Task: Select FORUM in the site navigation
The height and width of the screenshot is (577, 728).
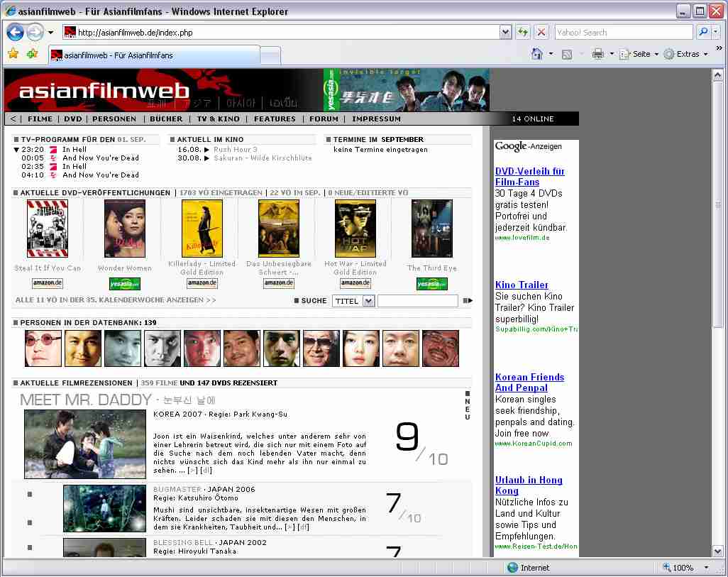Action: pos(324,119)
